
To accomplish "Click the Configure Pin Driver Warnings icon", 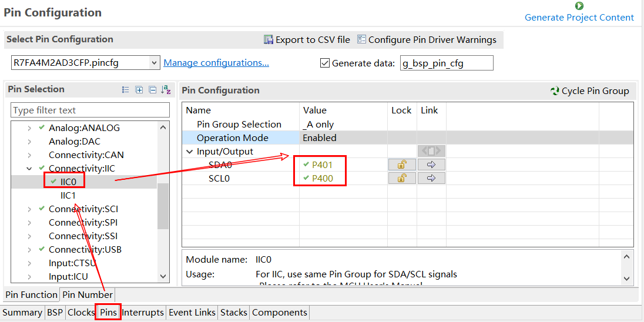I will tap(361, 40).
